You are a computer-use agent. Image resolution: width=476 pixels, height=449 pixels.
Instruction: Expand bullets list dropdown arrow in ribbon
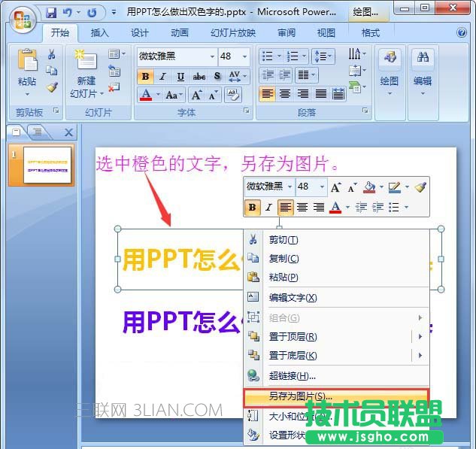(x=279, y=56)
